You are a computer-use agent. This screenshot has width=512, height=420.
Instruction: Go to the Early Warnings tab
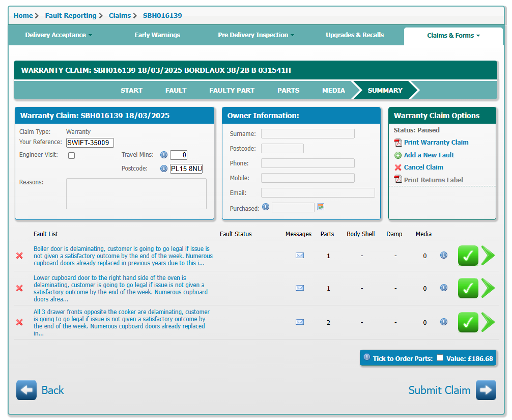(x=157, y=35)
